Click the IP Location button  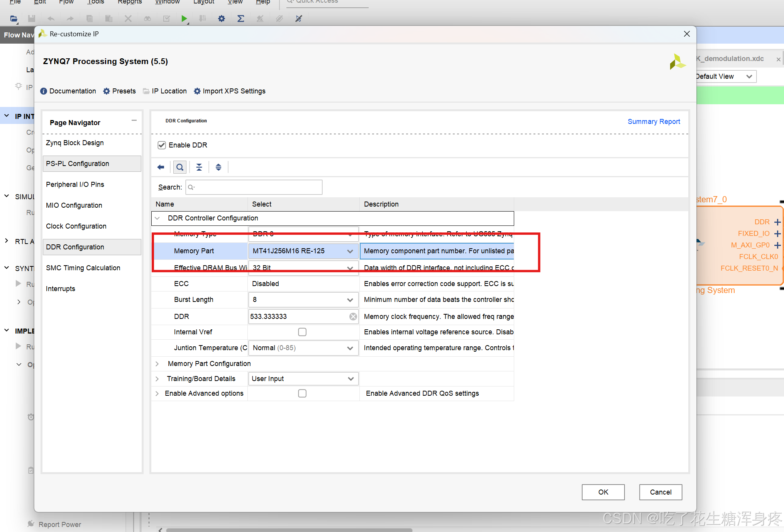164,91
